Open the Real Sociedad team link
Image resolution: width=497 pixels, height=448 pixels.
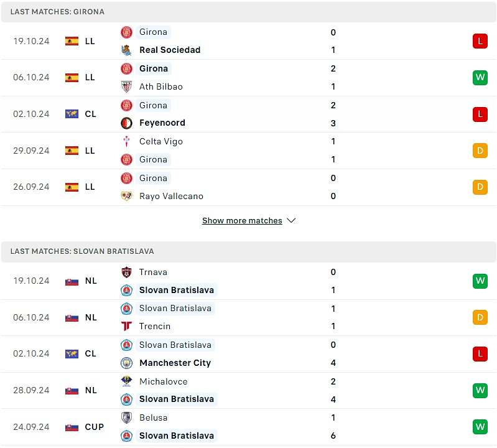click(x=170, y=50)
